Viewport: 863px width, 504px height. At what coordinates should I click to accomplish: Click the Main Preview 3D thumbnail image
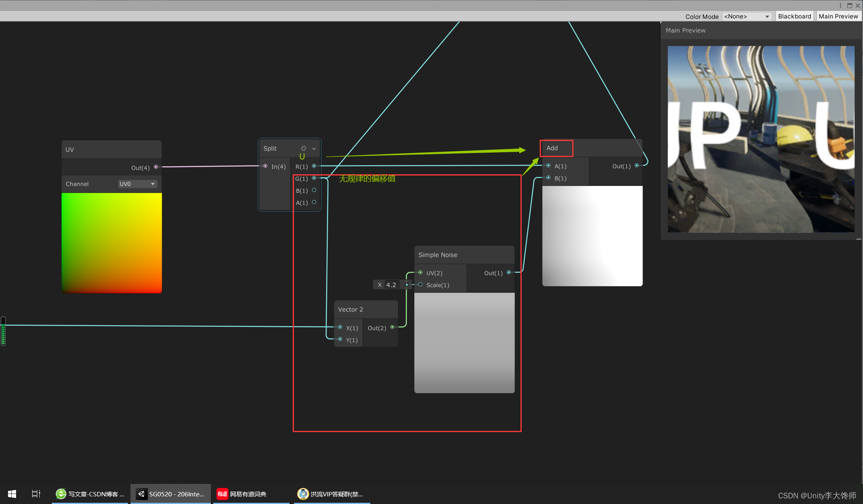coord(761,139)
